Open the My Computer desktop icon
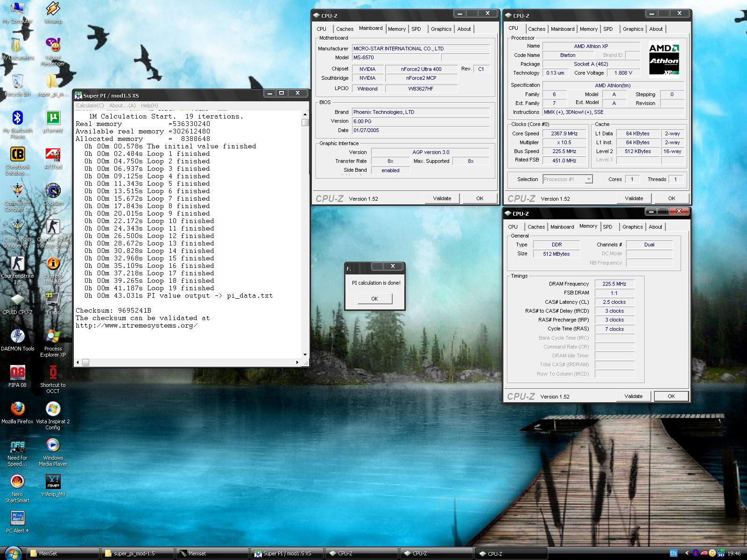This screenshot has width=747, height=560. tap(17, 13)
